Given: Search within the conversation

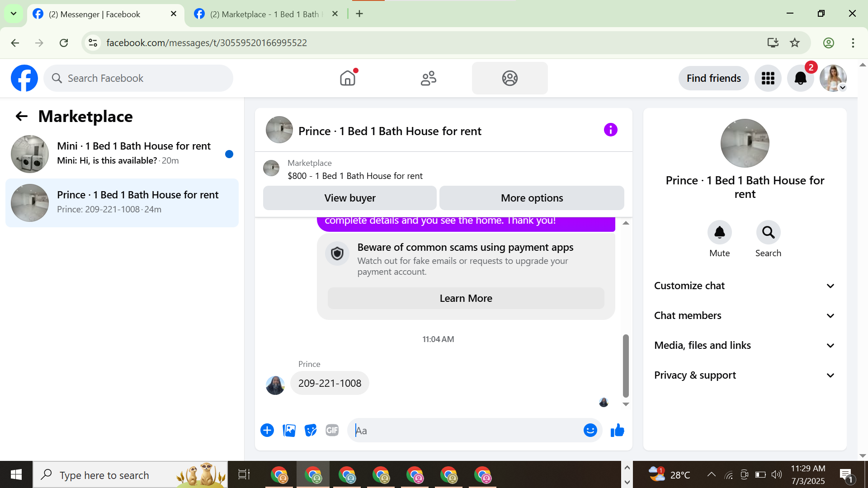Looking at the screenshot, I should point(768,233).
